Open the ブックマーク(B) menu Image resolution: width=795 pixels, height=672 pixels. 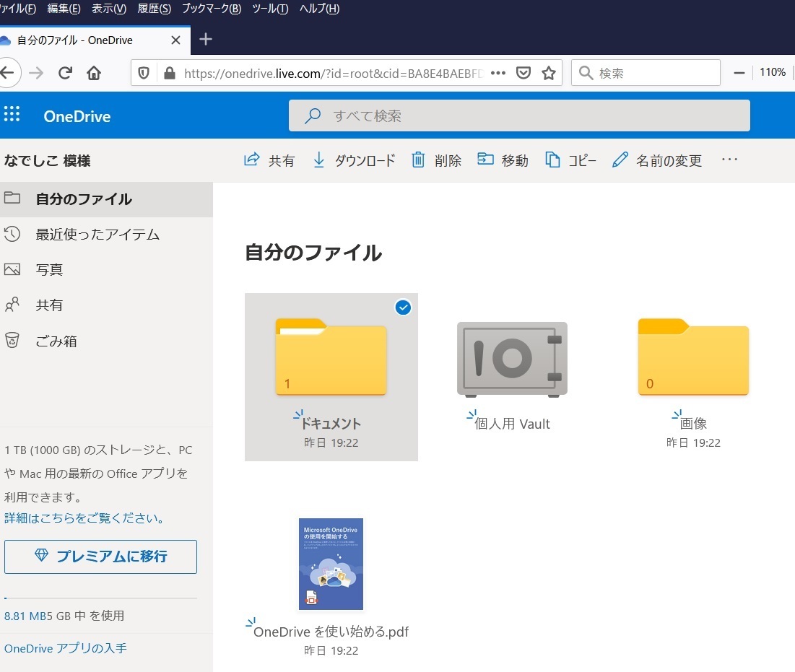point(212,9)
